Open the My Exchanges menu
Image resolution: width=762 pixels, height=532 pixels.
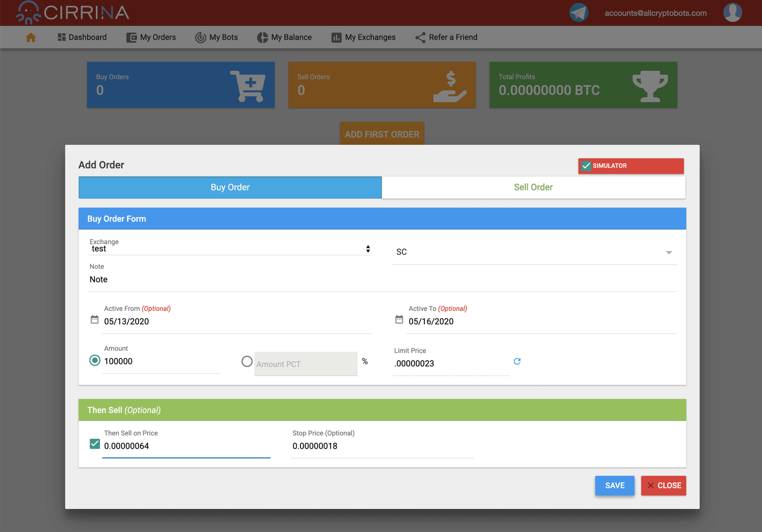click(x=363, y=38)
